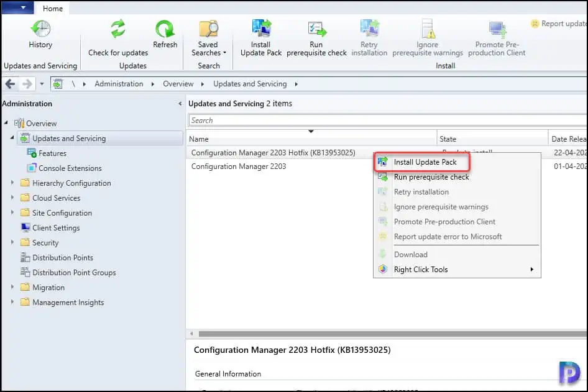Viewport: 588px width, 392px height.
Task: Expand the Cloud Services folder
Action: (x=12, y=197)
